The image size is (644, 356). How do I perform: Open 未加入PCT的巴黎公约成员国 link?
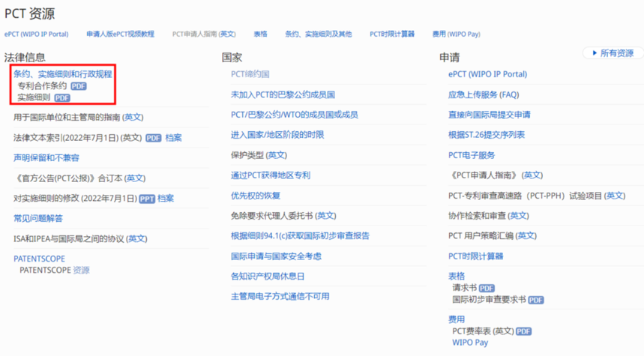(x=283, y=95)
